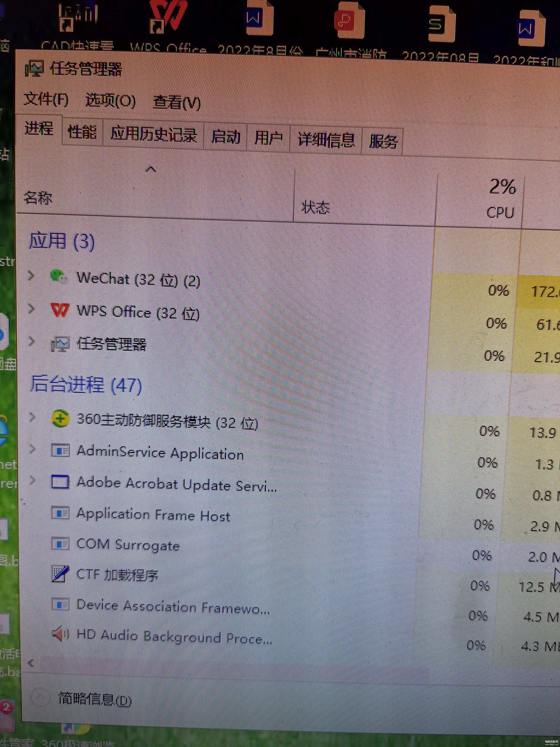Select the WeChat (32 位) (2) row name
Screen dimensions: 560x747
(x=138, y=280)
